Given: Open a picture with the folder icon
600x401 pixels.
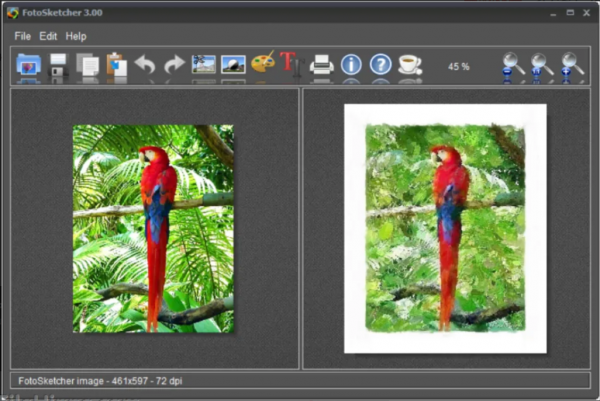Looking at the screenshot, I should [x=29, y=64].
